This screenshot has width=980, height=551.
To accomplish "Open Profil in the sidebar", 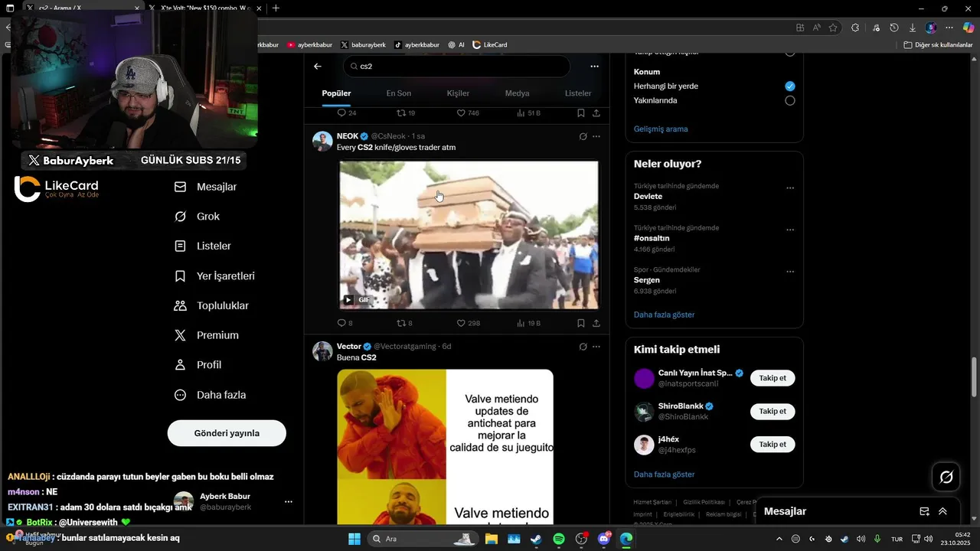I will point(198,365).
